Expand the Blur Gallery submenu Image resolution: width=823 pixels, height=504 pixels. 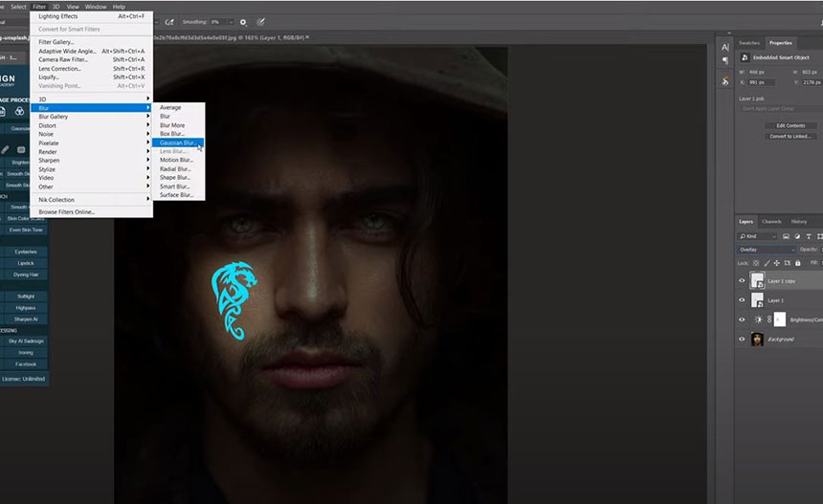click(93, 117)
